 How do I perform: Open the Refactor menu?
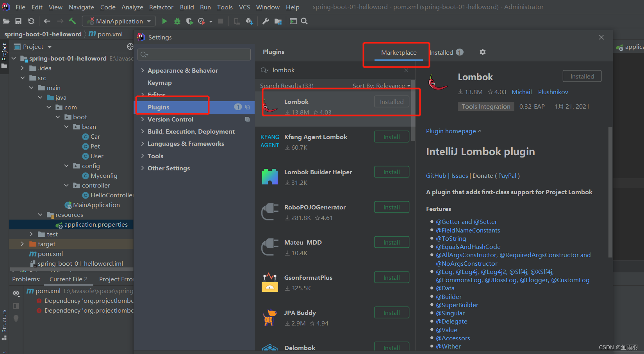(161, 7)
